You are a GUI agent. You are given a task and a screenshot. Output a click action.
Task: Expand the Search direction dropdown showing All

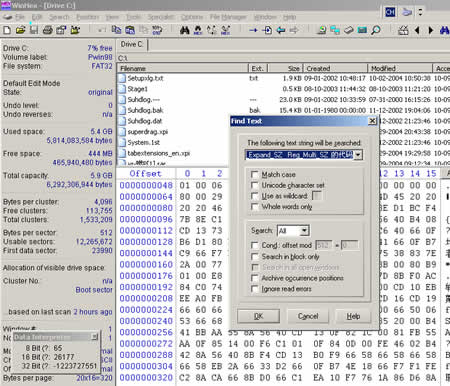tap(304, 231)
